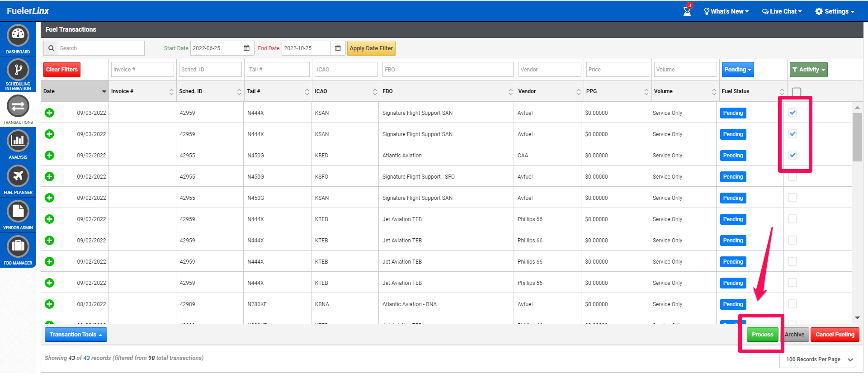
Task: Focus the Price filter field
Action: (x=618, y=70)
